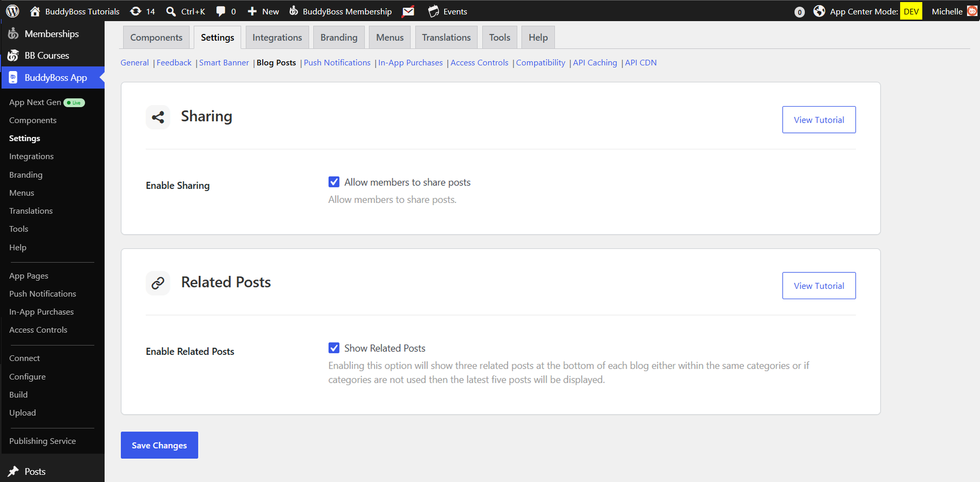Open the Access Controls sub-tab link
980x482 pixels.
pyautogui.click(x=479, y=62)
